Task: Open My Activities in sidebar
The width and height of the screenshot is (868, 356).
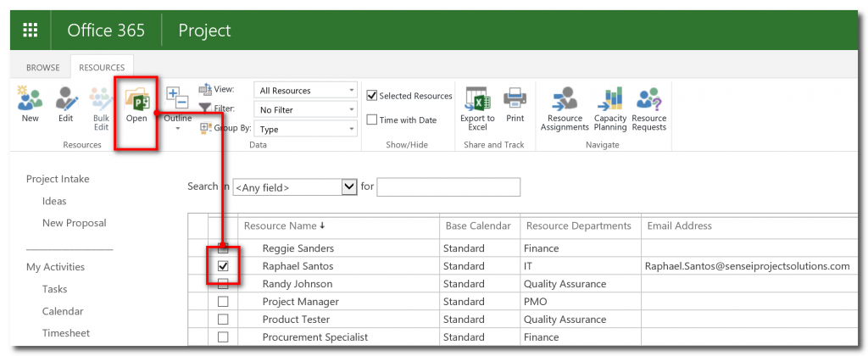Action: (x=55, y=267)
